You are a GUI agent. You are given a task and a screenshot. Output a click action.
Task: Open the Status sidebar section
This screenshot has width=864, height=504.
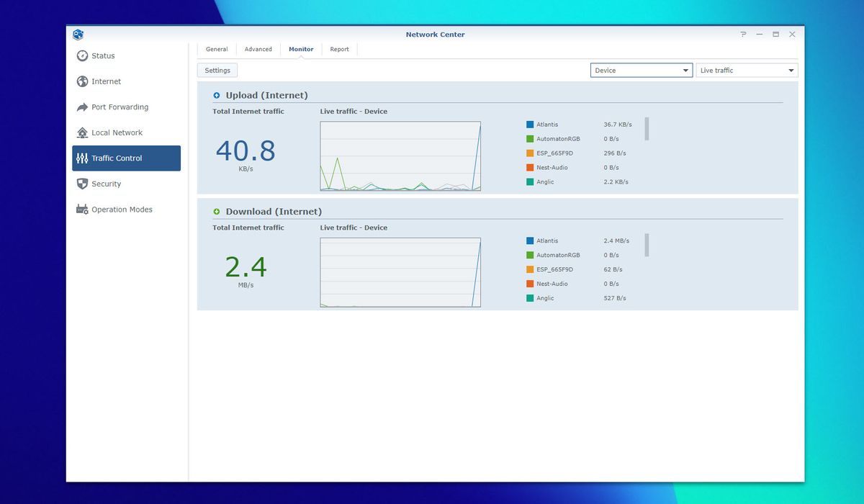[126, 56]
